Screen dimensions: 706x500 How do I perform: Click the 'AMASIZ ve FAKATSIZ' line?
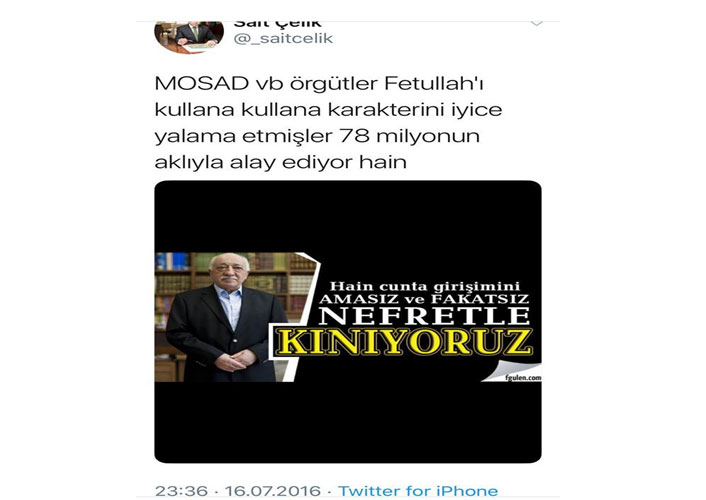click(x=424, y=299)
